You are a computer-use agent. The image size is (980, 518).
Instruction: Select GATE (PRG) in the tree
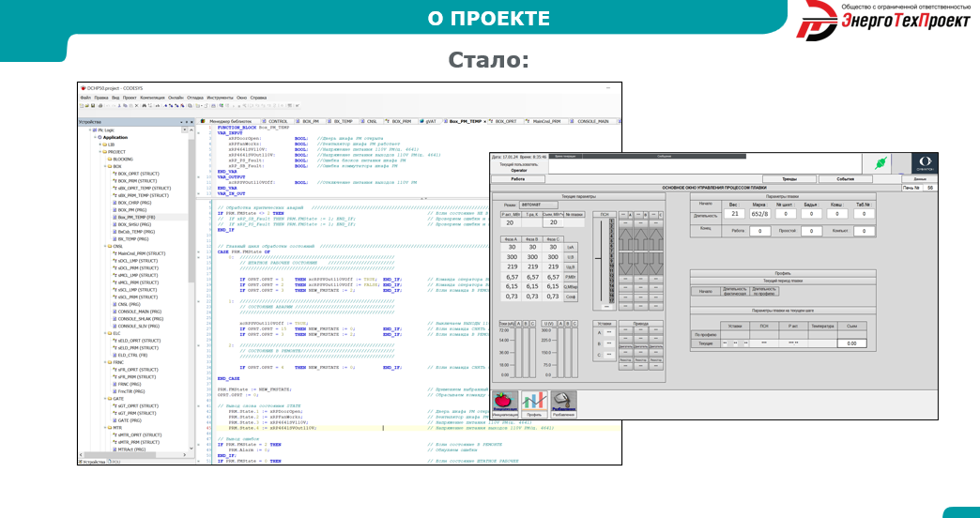(x=129, y=419)
